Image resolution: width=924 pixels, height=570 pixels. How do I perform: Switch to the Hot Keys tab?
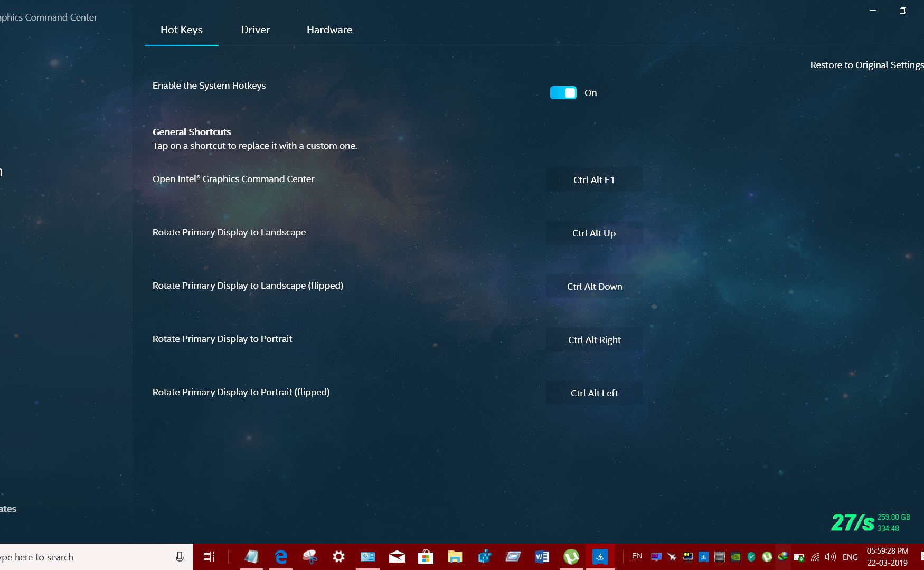pyautogui.click(x=182, y=30)
